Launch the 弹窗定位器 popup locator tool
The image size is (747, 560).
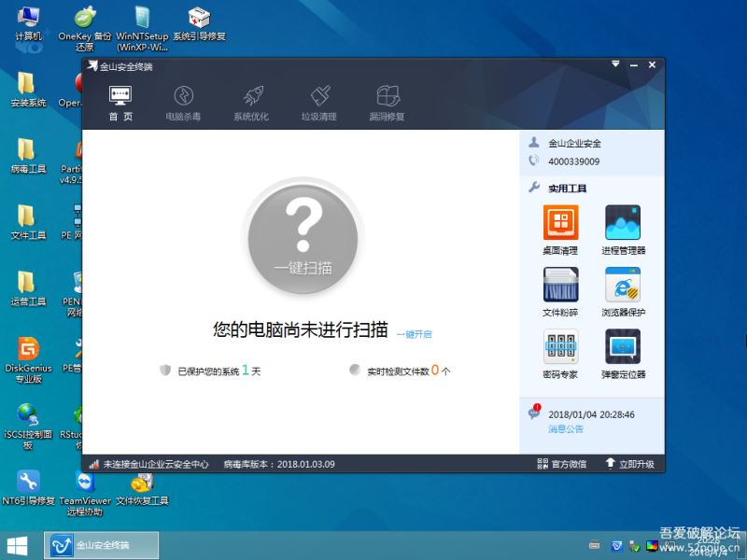pos(623,354)
